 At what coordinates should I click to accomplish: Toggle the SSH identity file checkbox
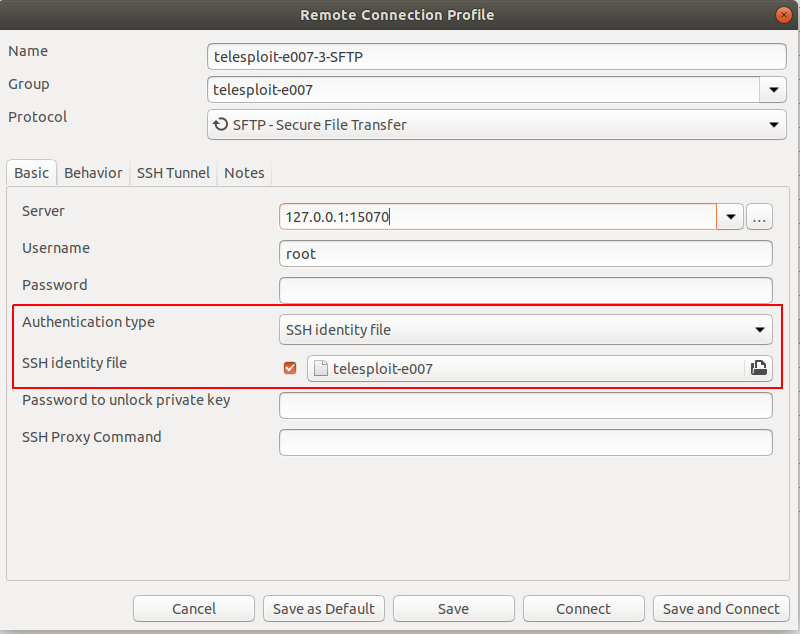pyautogui.click(x=290, y=368)
